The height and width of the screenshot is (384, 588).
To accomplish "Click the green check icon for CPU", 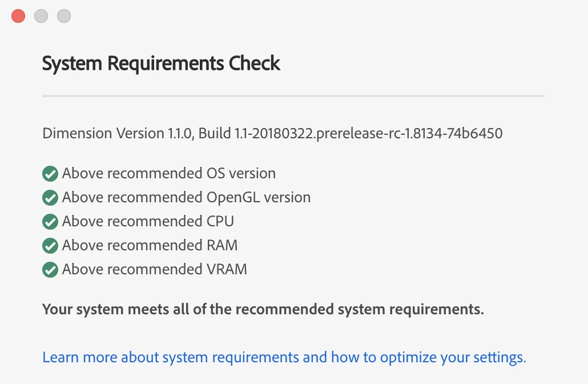I will pyautogui.click(x=50, y=222).
